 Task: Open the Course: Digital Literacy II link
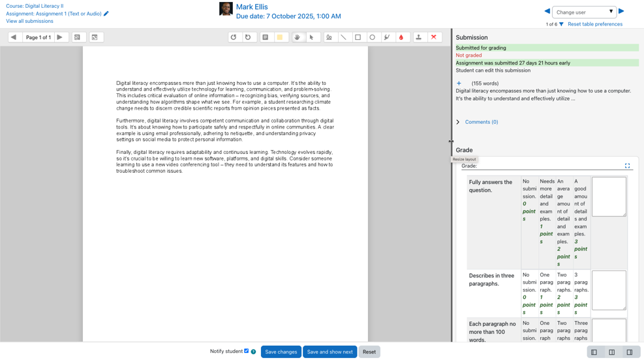pos(35,6)
